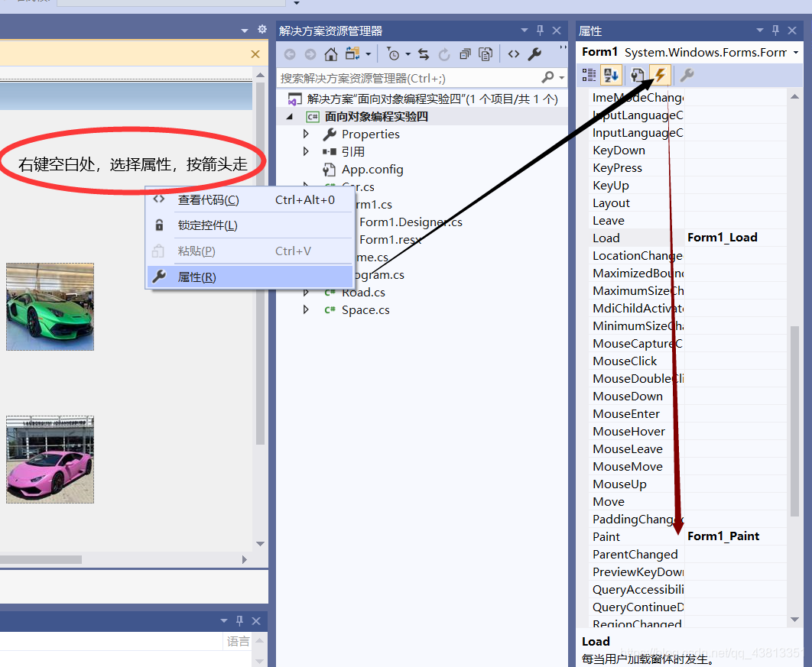This screenshot has width=812, height=667.
Task: Click Properties scroll-up arrow
Action: (794, 97)
